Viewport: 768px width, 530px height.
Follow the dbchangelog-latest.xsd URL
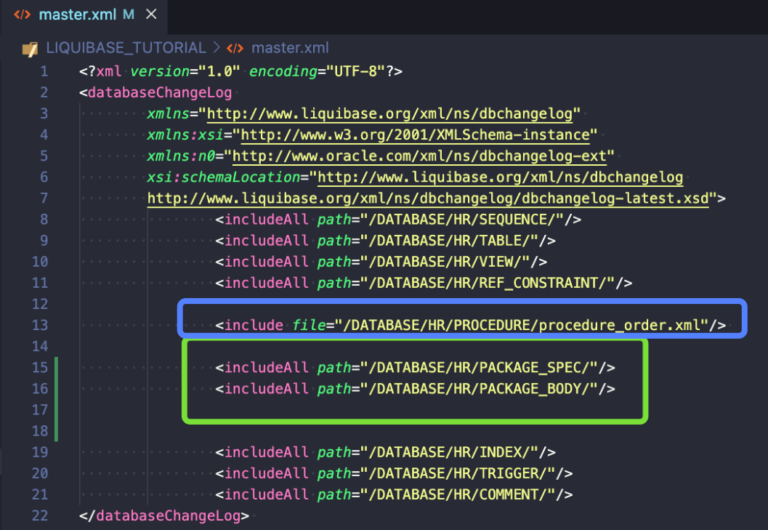428,198
